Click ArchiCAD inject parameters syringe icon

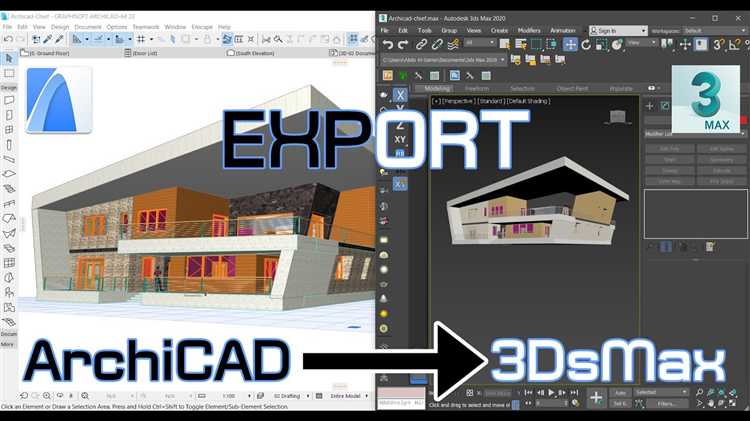(59, 40)
